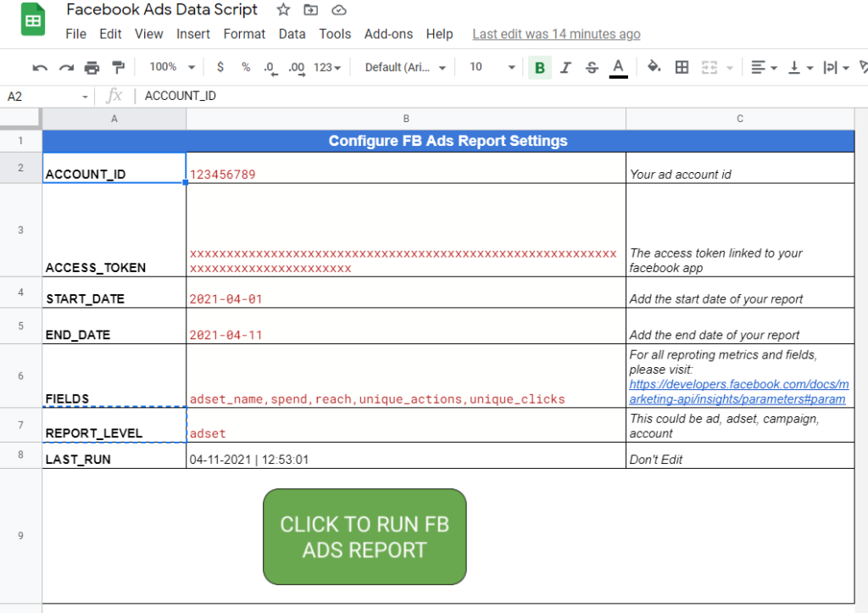Open the File menu

pyautogui.click(x=75, y=34)
